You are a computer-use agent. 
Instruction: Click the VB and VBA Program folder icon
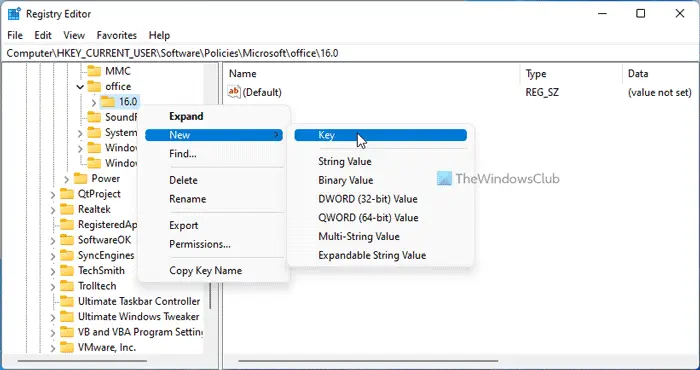point(67,332)
